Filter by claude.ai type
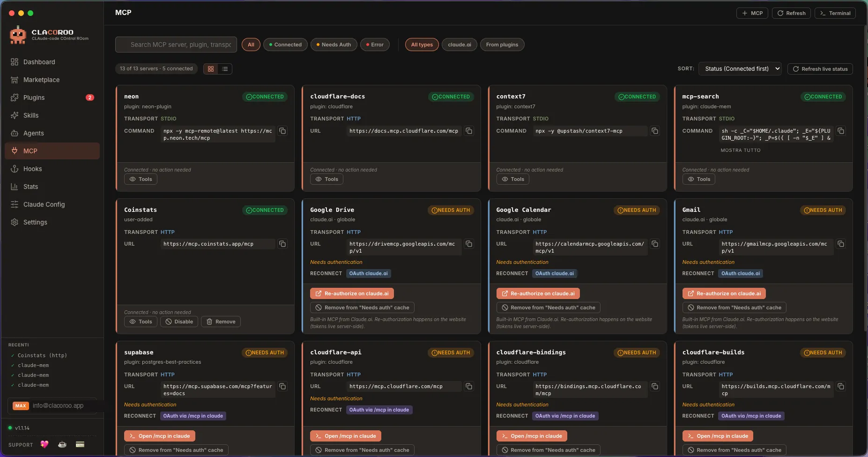This screenshot has height=457, width=868. pyautogui.click(x=460, y=45)
